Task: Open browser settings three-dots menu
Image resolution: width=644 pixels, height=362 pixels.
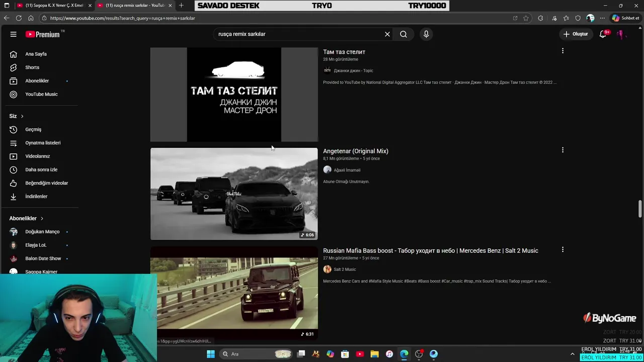Action: click(x=602, y=18)
